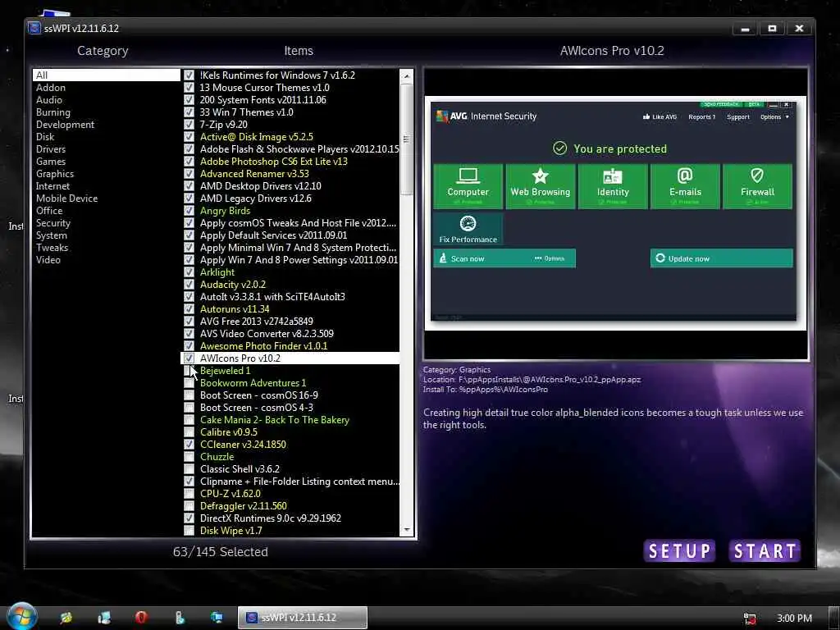The height and width of the screenshot is (630, 840).
Task: Click the Windows Start orb
Action: pos(21,616)
